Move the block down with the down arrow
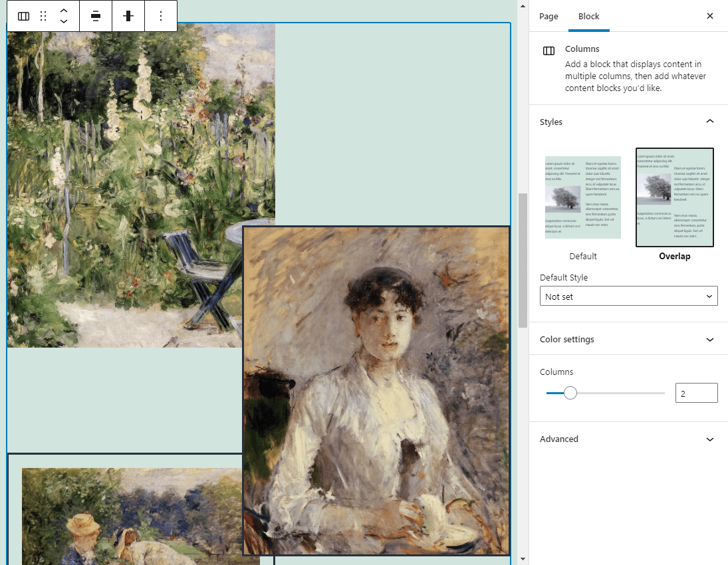This screenshot has width=728, height=565. (64, 22)
